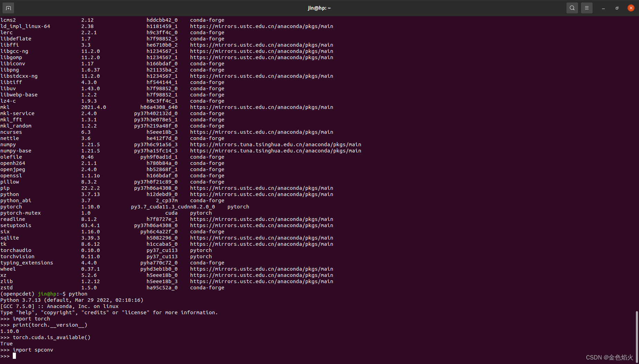Select the pytorch package name

11,206
